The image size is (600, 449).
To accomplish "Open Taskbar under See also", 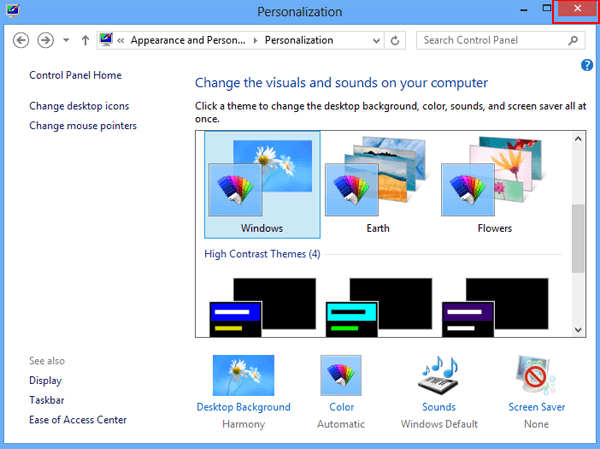I will click(x=47, y=400).
